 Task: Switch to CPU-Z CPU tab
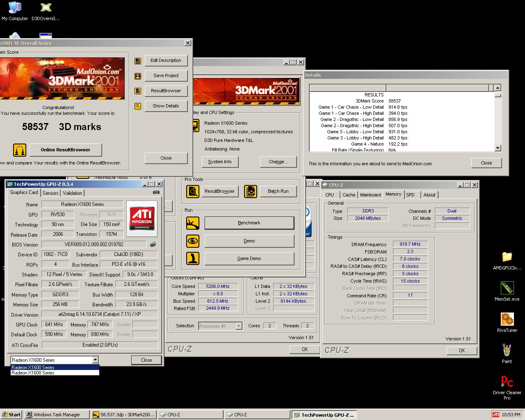[330, 195]
